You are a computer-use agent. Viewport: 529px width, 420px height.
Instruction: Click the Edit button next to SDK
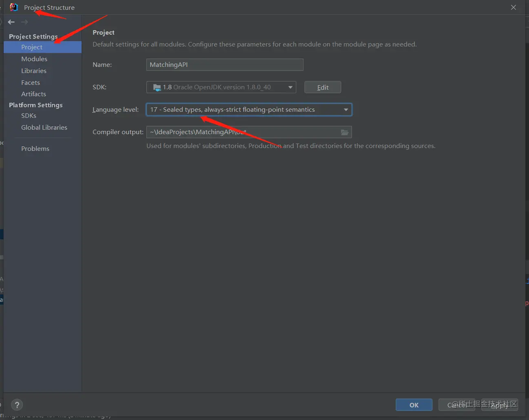point(323,87)
